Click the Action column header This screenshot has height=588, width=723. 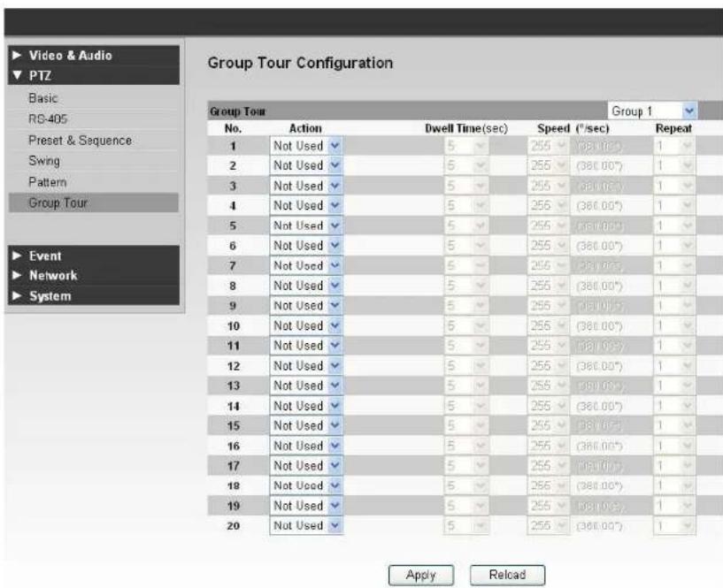point(305,128)
